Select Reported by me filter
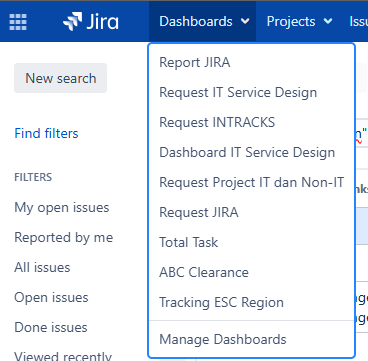The height and width of the screenshot is (361, 368). click(x=64, y=237)
